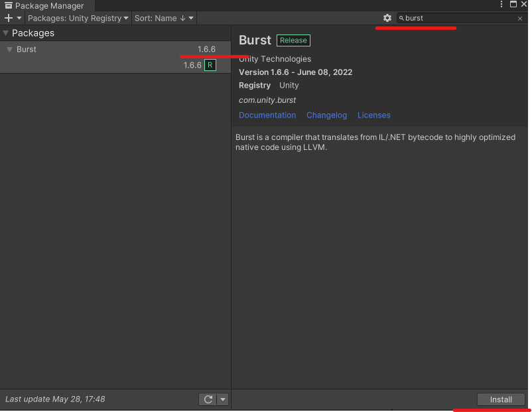
Task: Collapse the Packages section triangle
Action: click(6, 33)
